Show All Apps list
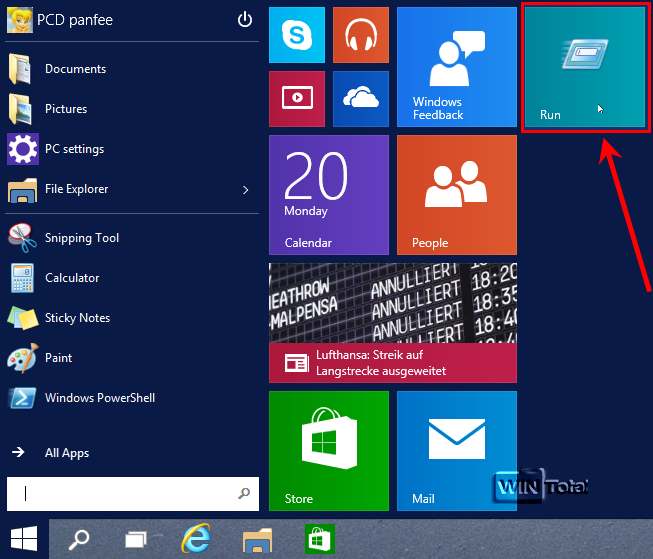653x559 pixels. pos(67,453)
